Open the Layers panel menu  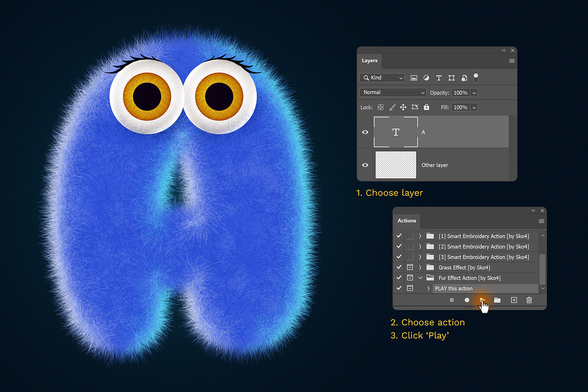[512, 61]
